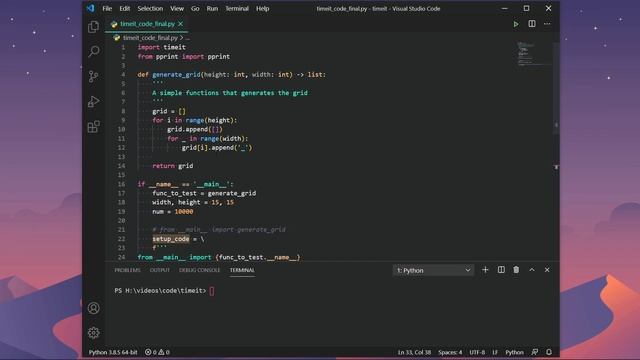Click timeit_code_final.py in the breadcrumb
This screenshot has width=640, height=360.
pos(150,38)
